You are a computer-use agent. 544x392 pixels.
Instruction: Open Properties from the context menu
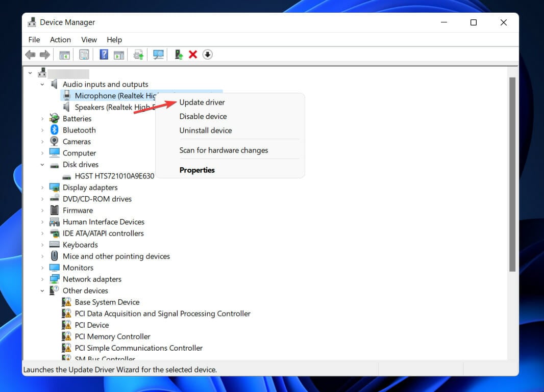[x=196, y=170]
